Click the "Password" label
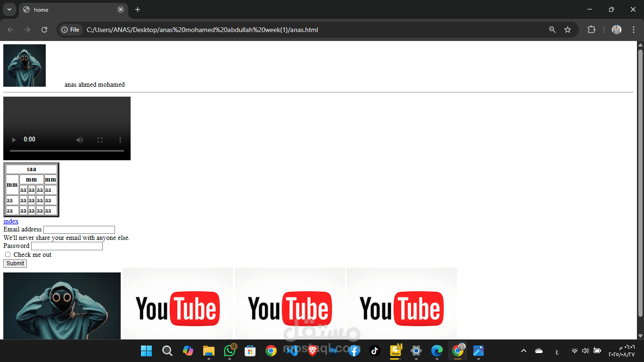644x362 pixels. [17, 246]
